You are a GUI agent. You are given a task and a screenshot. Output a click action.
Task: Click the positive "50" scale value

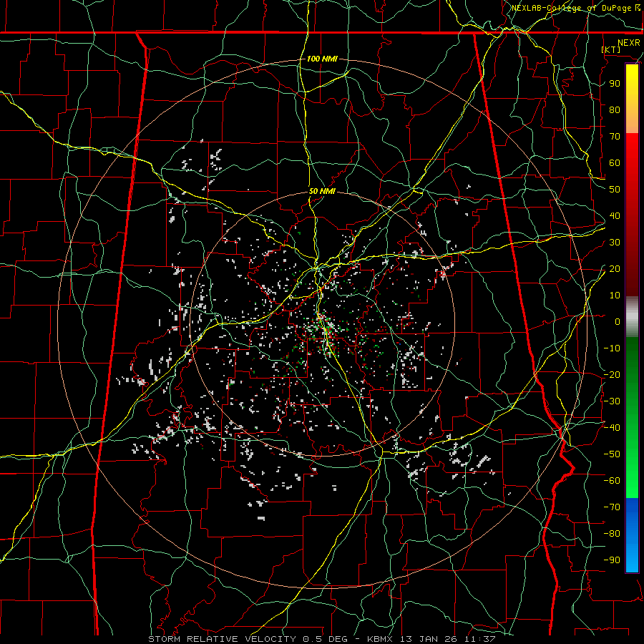615,190
